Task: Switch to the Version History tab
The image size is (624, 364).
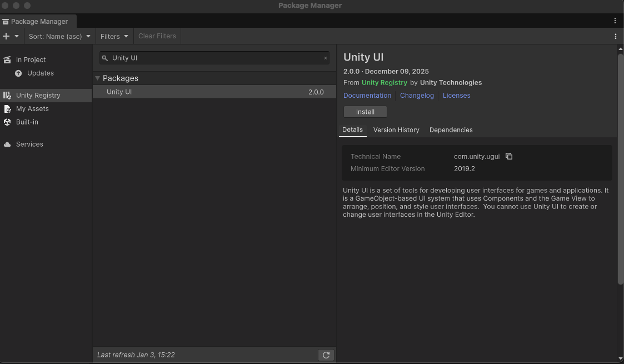Action: pyautogui.click(x=396, y=130)
